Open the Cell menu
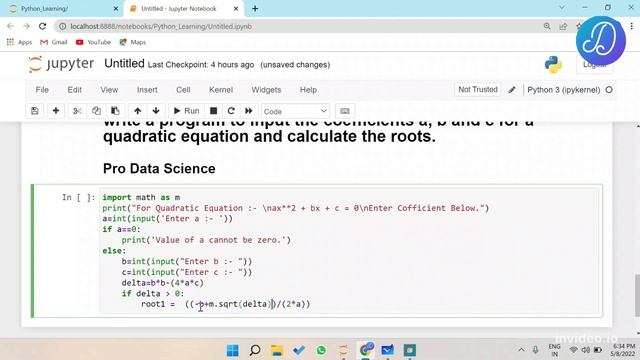The width and height of the screenshot is (640, 360). click(183, 90)
